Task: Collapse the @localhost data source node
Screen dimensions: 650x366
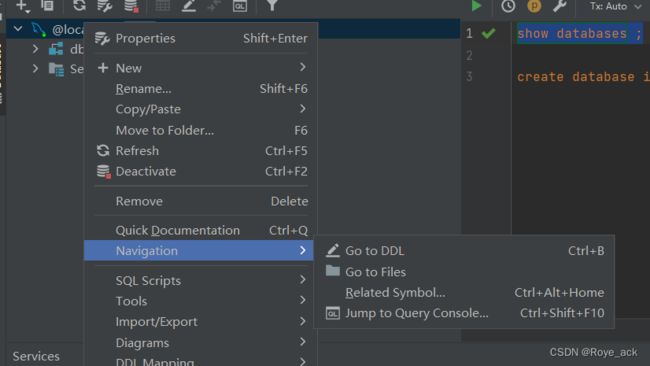Action: (x=18, y=29)
